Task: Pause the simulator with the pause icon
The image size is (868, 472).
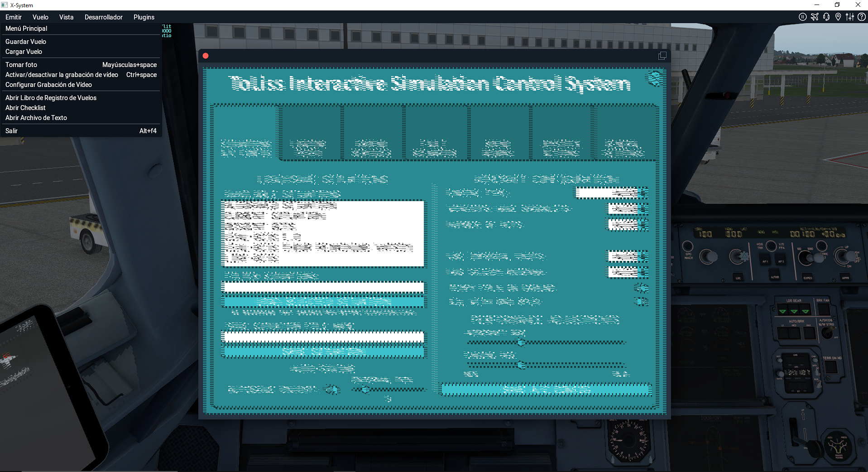Action: click(x=803, y=17)
